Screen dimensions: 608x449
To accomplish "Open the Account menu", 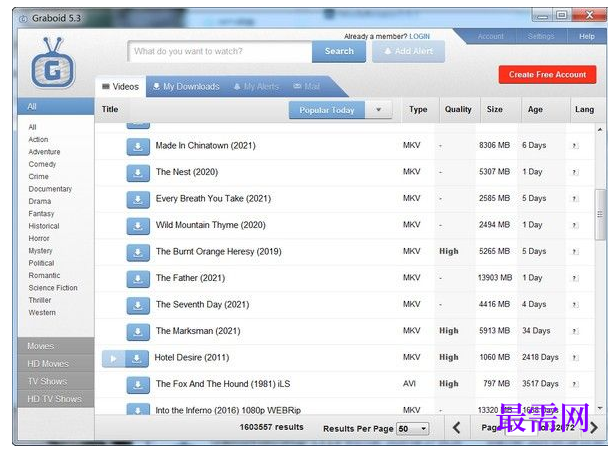I will (491, 36).
